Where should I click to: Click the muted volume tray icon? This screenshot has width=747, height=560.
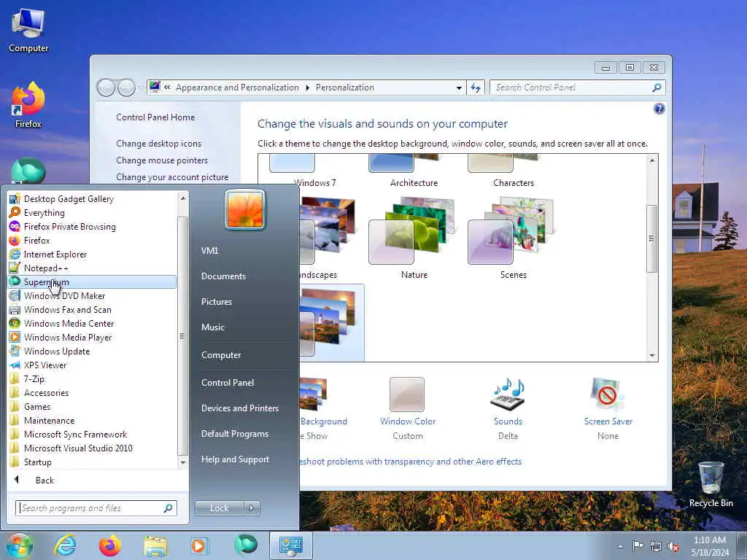click(673, 546)
